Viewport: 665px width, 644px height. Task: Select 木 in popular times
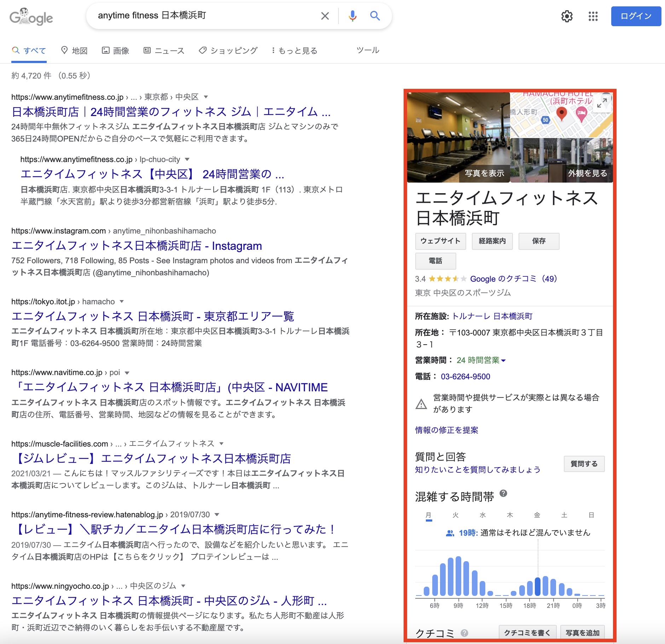(510, 515)
